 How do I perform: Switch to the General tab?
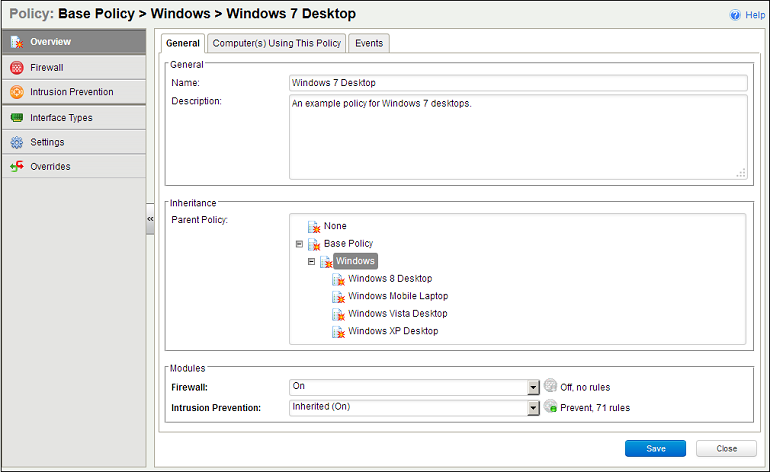point(183,43)
